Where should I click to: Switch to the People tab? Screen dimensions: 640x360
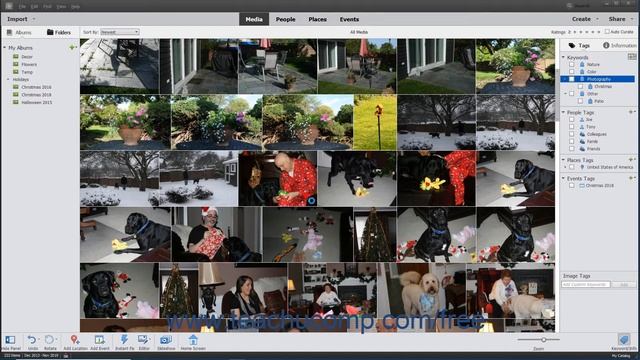coord(285,19)
